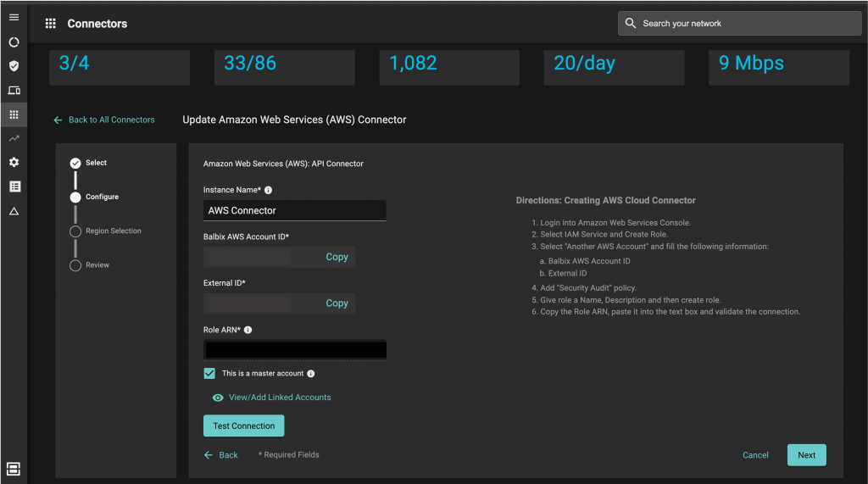
Task: Open the 9 Mbps stat card
Action: coord(779,67)
